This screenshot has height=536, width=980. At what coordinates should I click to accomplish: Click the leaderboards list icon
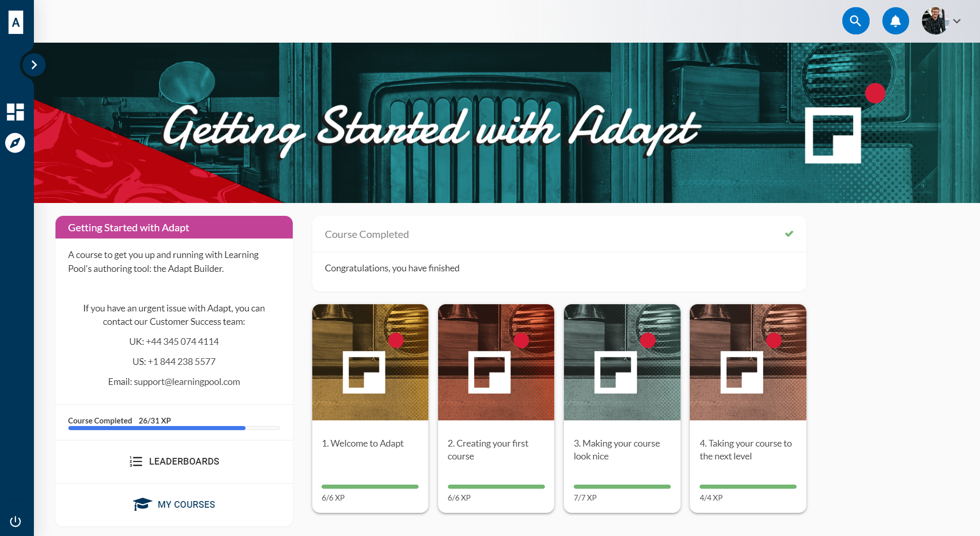[136, 461]
